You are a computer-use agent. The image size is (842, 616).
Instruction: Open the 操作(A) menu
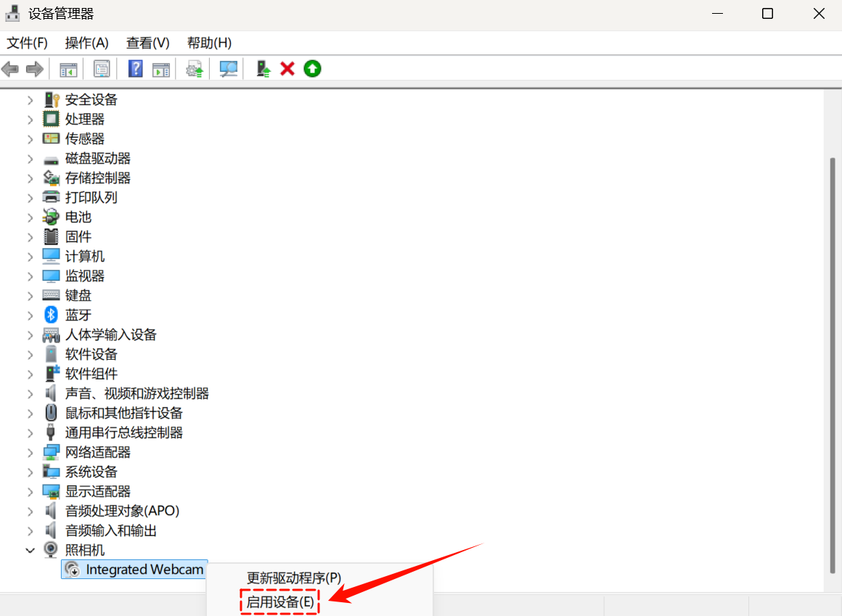click(x=86, y=43)
